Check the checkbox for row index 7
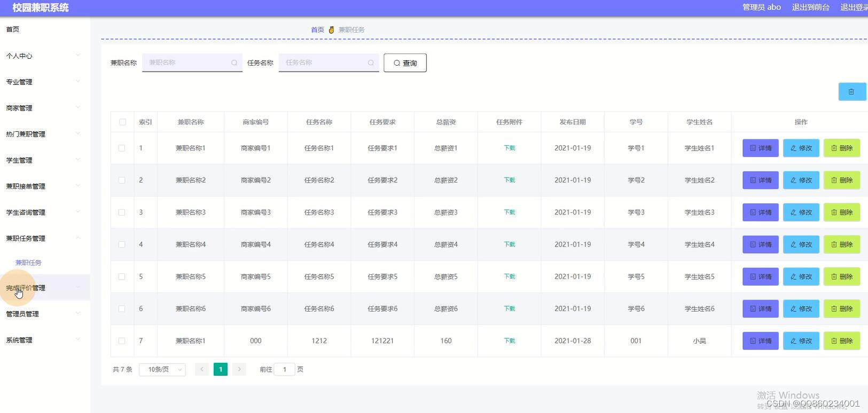The height and width of the screenshot is (413, 868). 122,340
